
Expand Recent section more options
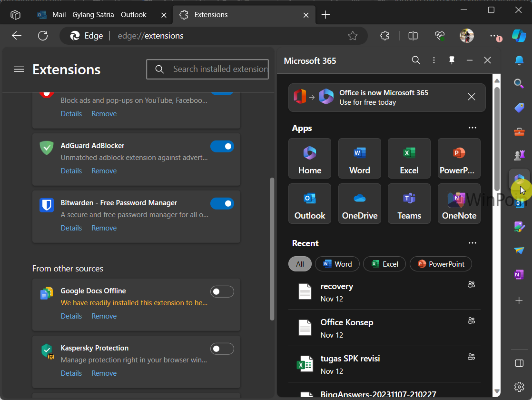point(473,243)
